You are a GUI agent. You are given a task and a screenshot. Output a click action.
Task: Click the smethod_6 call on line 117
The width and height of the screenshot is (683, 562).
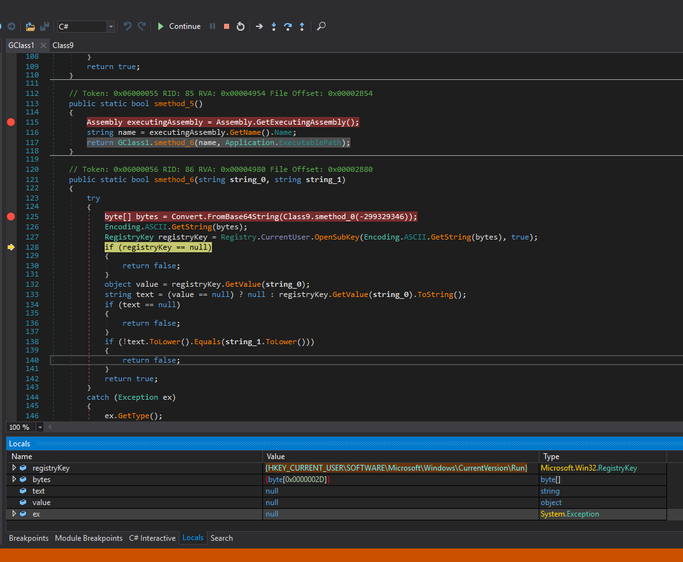click(x=175, y=142)
